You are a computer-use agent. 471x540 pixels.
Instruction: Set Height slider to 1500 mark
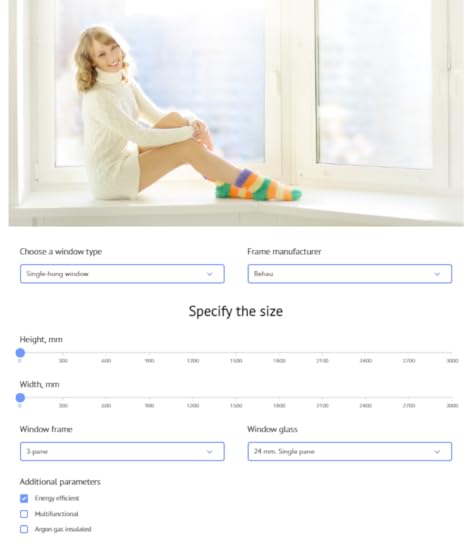[236, 353]
